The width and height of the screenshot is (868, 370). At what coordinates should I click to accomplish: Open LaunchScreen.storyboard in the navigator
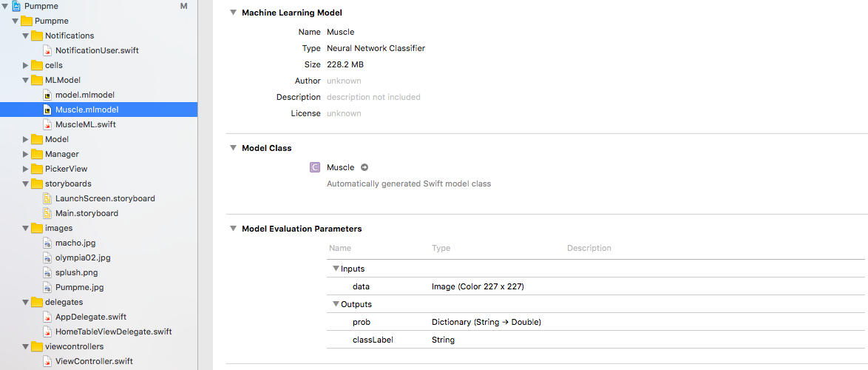(105, 198)
